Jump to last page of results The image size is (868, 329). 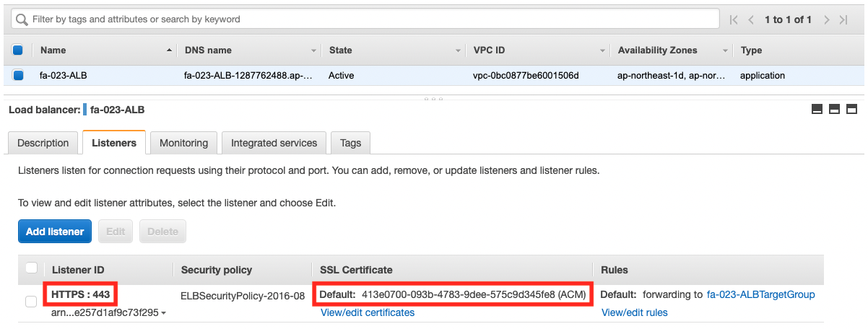(843, 19)
